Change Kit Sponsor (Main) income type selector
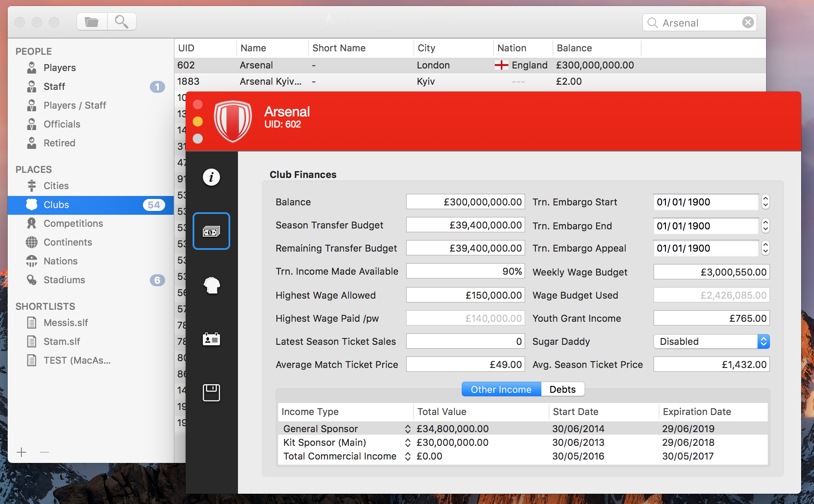814x504 pixels. pyautogui.click(x=407, y=442)
